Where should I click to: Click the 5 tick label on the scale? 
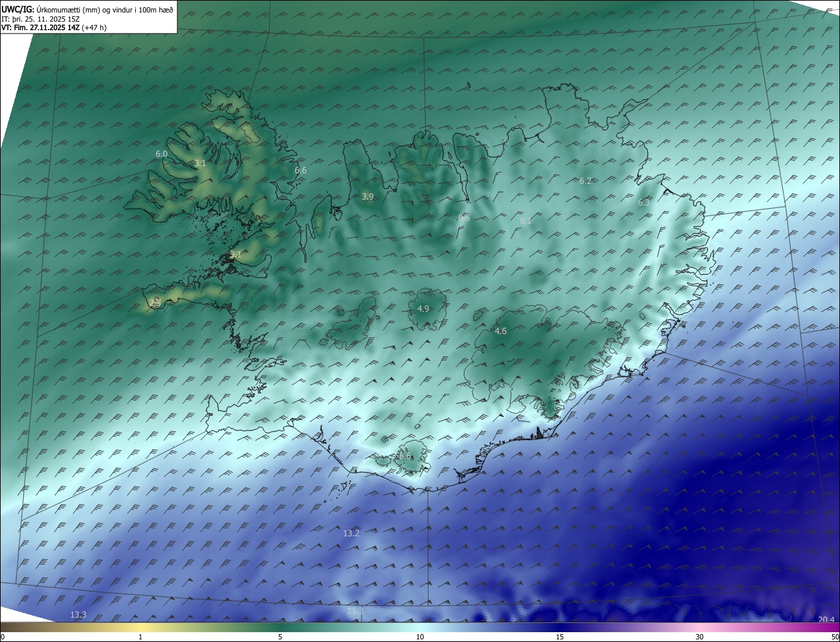280,637
